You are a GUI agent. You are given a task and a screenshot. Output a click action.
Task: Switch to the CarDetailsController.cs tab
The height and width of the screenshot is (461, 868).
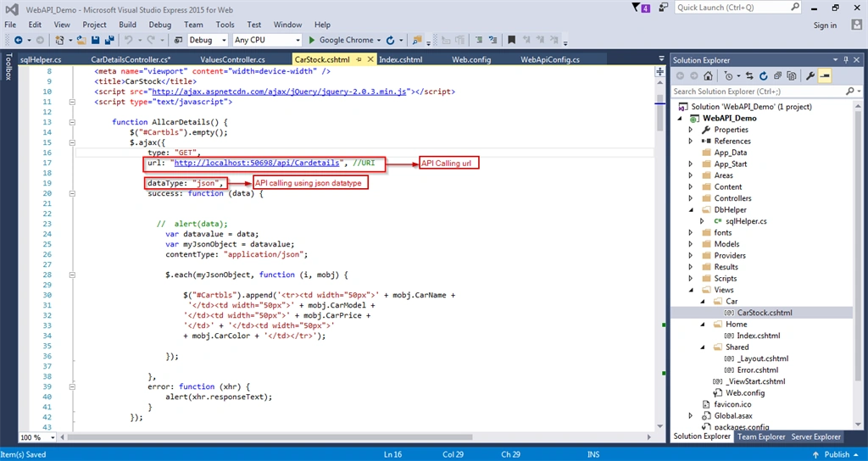(x=131, y=59)
